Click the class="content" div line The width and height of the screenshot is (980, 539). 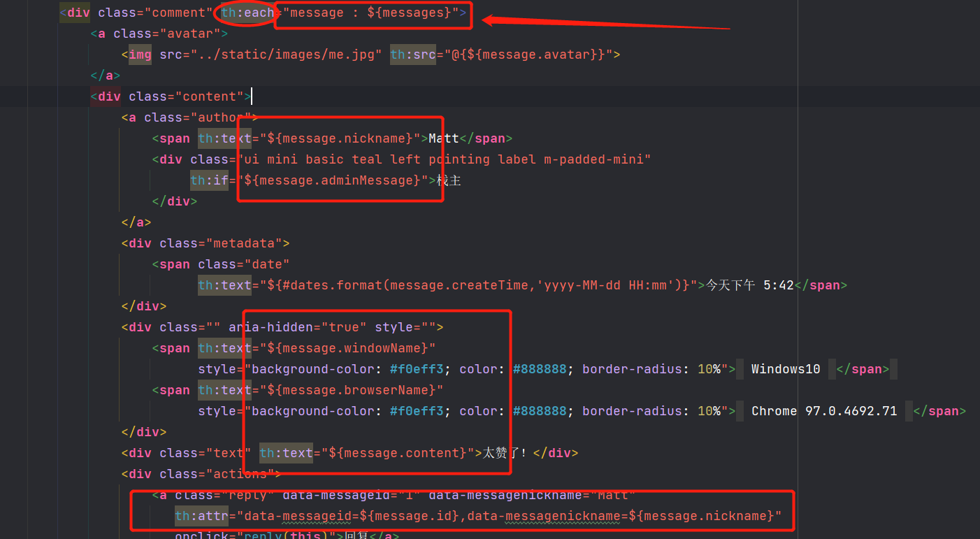171,96
